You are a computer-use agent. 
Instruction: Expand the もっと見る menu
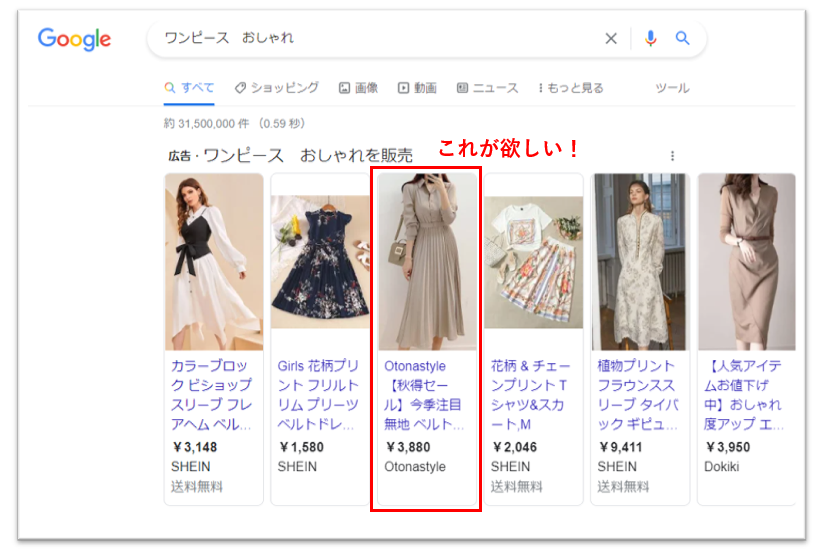click(x=571, y=88)
